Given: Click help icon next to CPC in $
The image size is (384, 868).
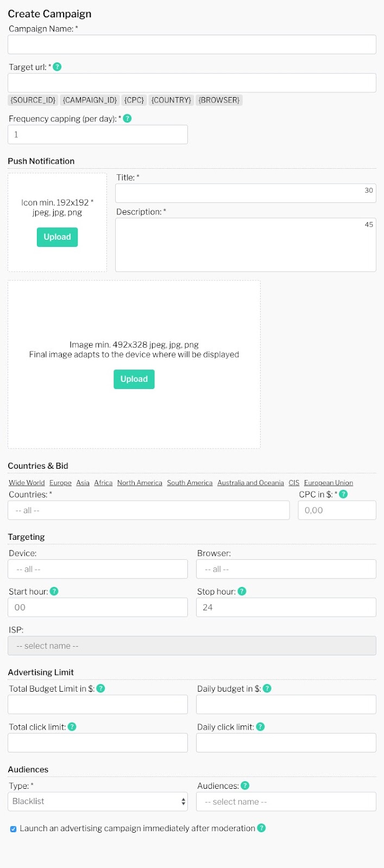Looking at the screenshot, I should (343, 494).
